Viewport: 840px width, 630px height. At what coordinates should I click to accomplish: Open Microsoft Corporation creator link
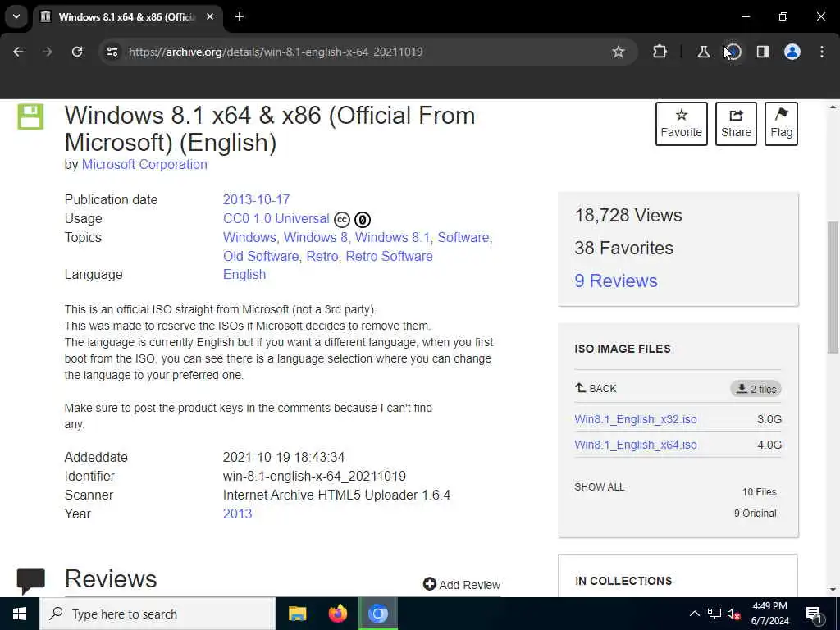click(144, 164)
